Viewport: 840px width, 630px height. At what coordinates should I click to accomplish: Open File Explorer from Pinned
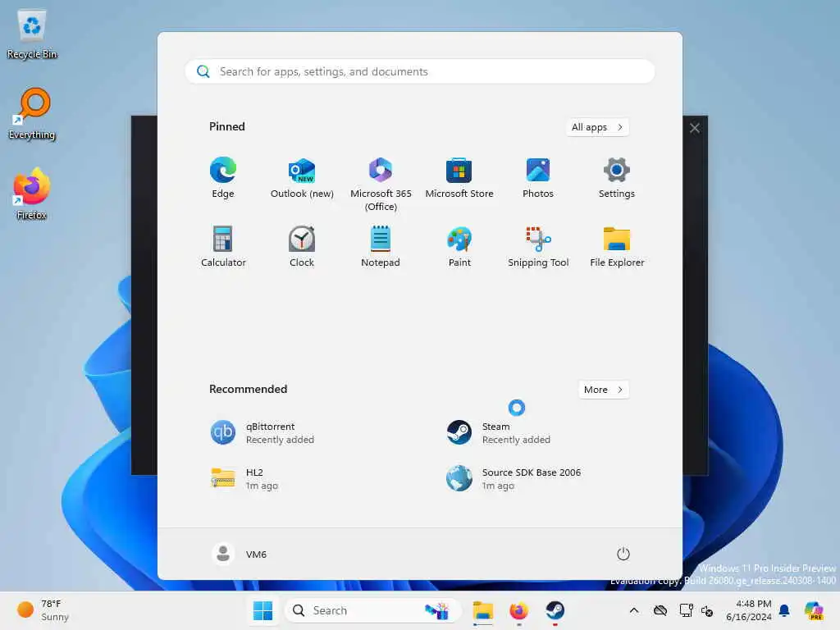pos(617,246)
